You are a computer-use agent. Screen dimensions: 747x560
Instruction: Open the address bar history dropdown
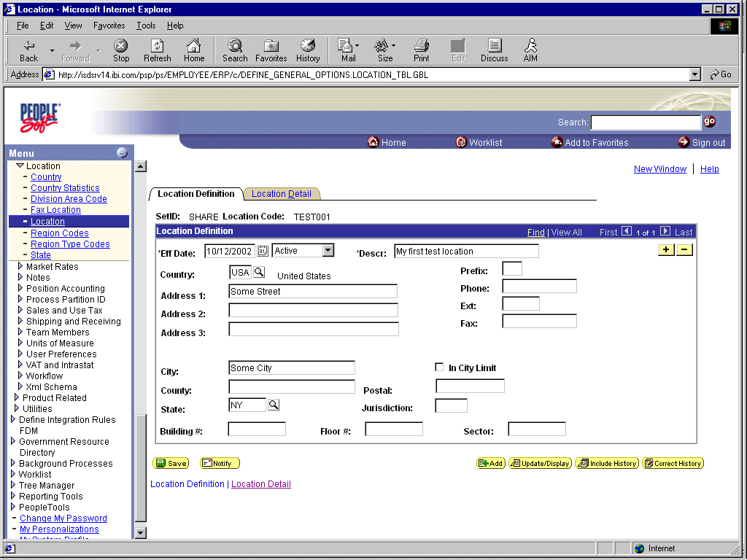click(695, 74)
